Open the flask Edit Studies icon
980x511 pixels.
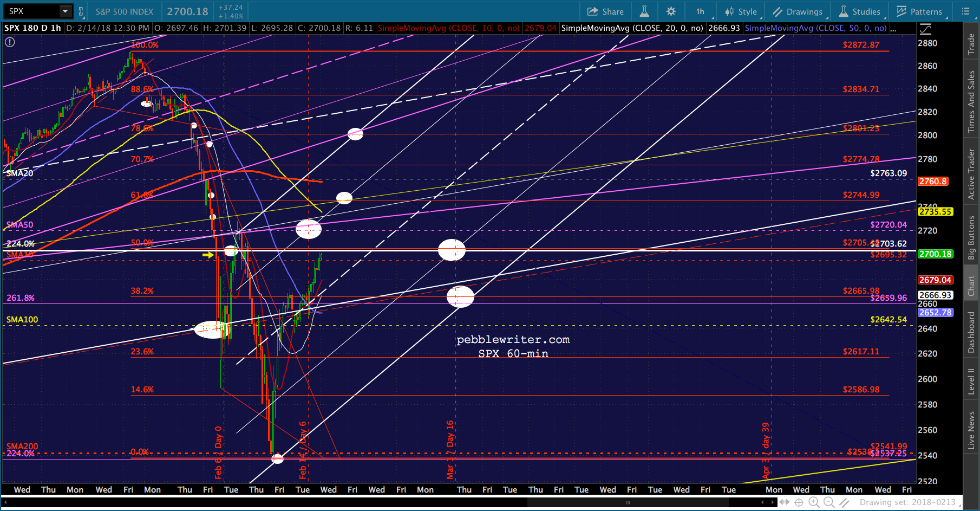pyautogui.click(x=644, y=11)
